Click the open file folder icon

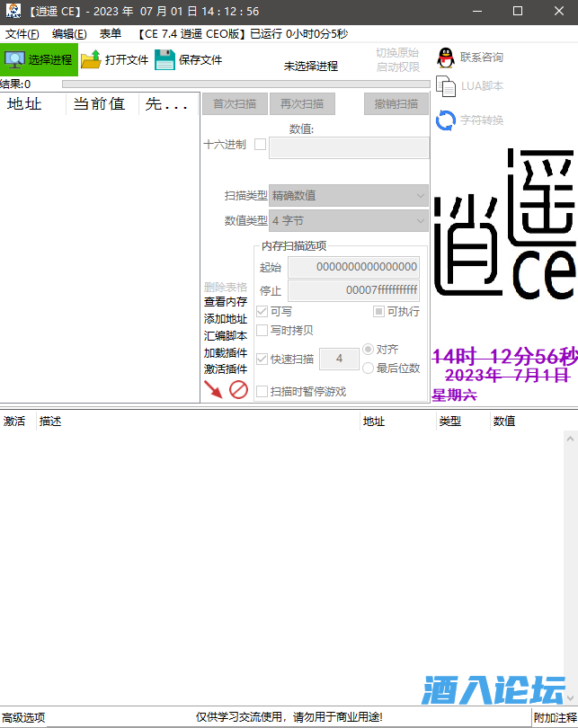coord(91,60)
